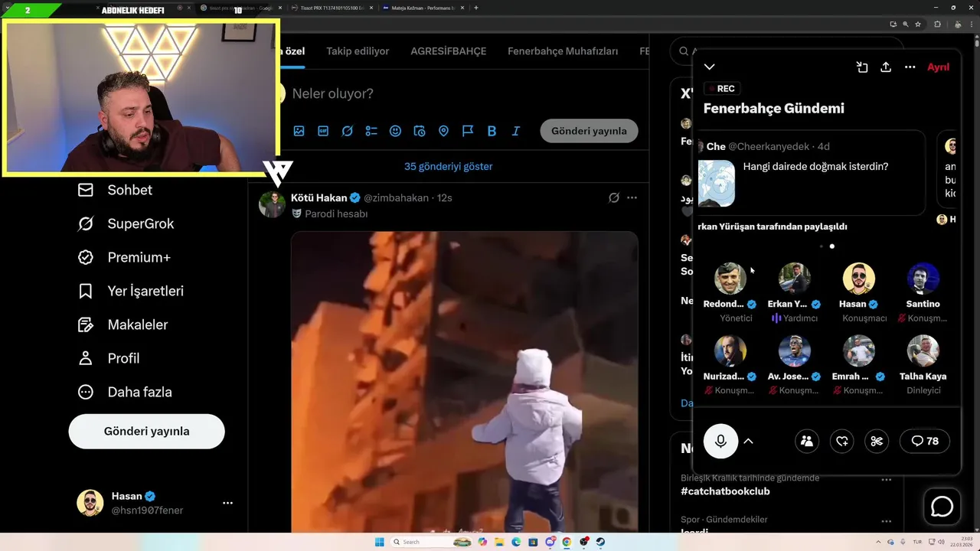Click the add image icon in composer
Viewport: 980px width, 551px height.
point(299,131)
